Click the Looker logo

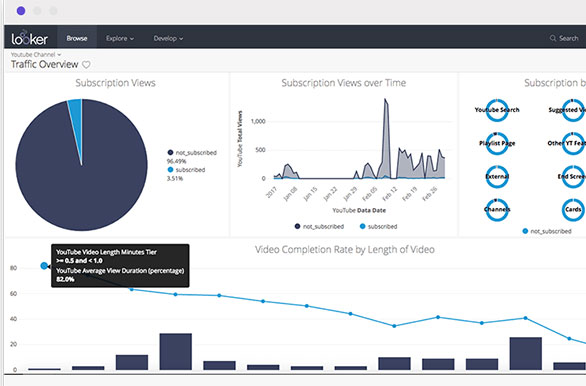pyautogui.click(x=30, y=38)
